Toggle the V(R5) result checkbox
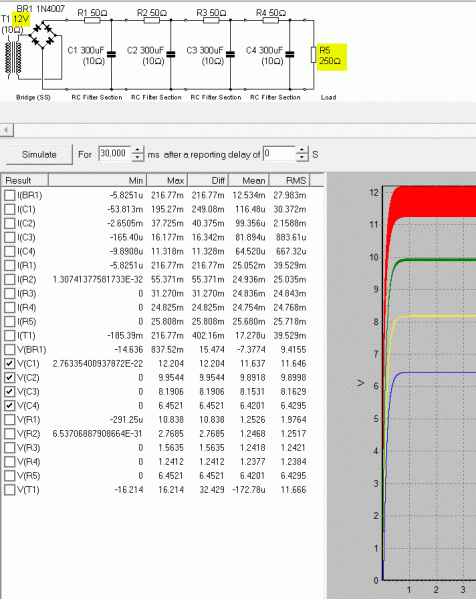Image resolution: width=476 pixels, height=599 pixels. [x=10, y=476]
